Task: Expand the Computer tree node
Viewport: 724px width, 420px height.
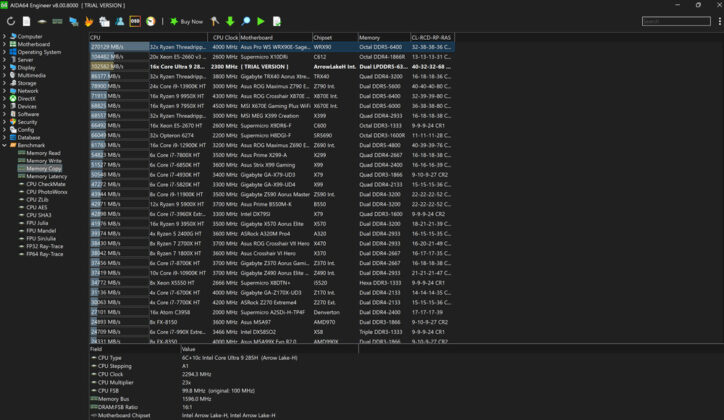Action: tap(4, 36)
